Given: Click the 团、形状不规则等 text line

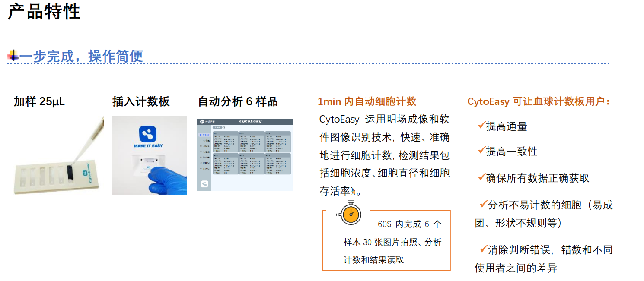Looking at the screenshot, I should click(x=518, y=223).
